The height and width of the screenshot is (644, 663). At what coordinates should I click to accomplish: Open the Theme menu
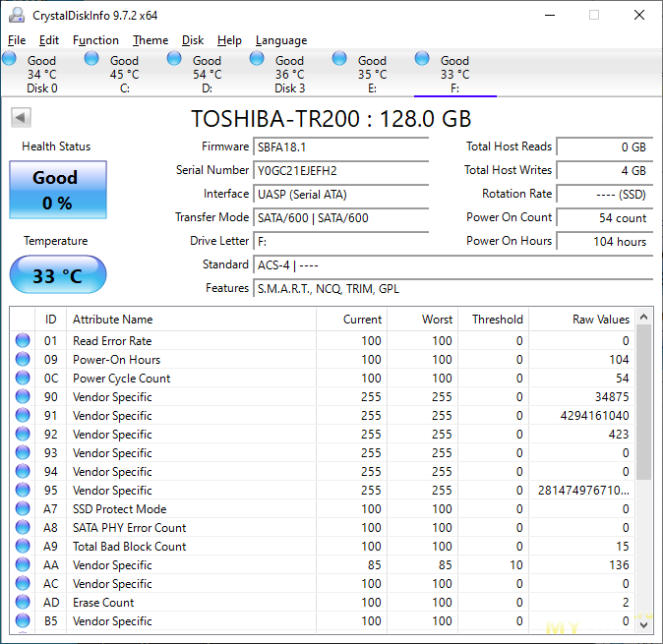click(151, 40)
